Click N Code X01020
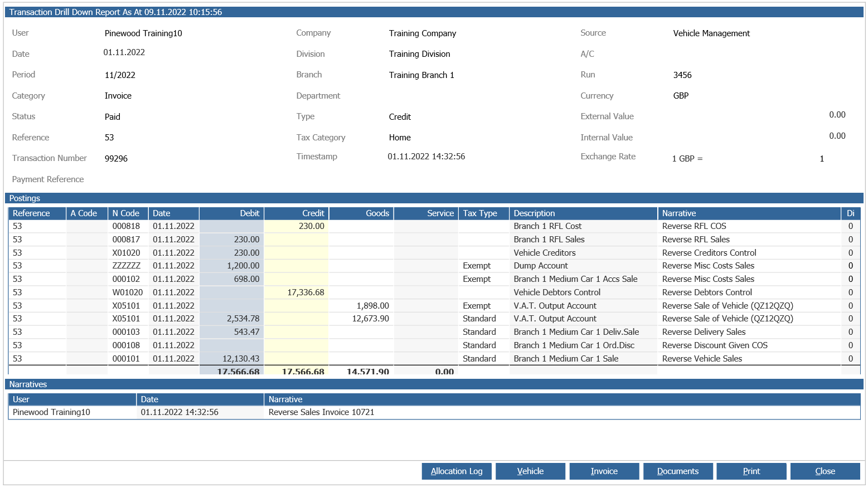The image size is (868, 488). click(x=127, y=253)
